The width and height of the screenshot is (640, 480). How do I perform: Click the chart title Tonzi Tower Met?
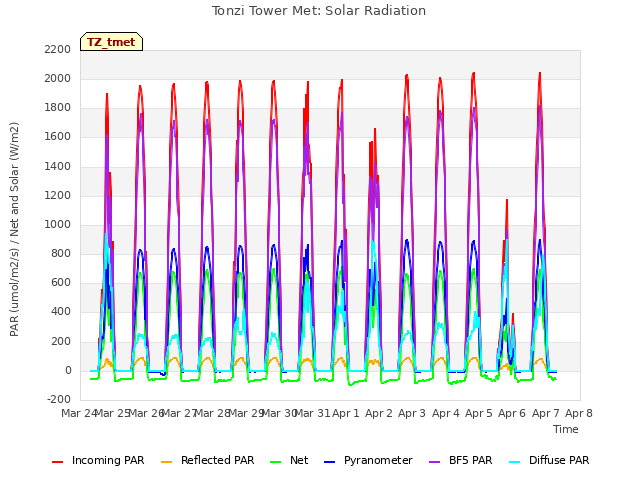point(319,11)
